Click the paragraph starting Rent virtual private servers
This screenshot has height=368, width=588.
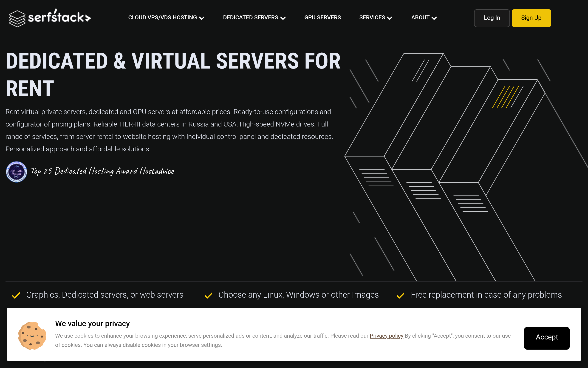click(x=169, y=130)
